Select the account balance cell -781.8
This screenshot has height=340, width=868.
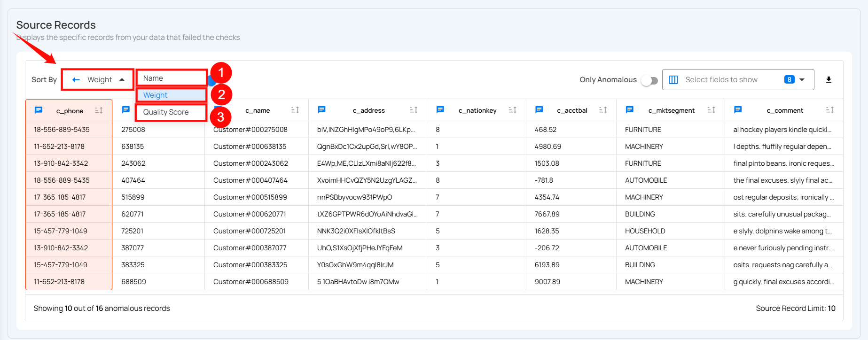pyautogui.click(x=571, y=180)
